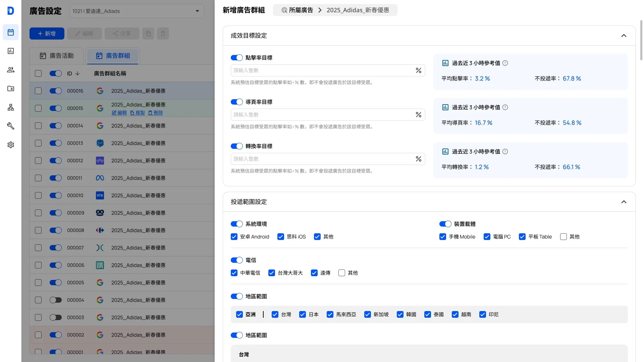Open the people audience sidebar icon
The width and height of the screenshot is (644, 362).
coord(11,70)
